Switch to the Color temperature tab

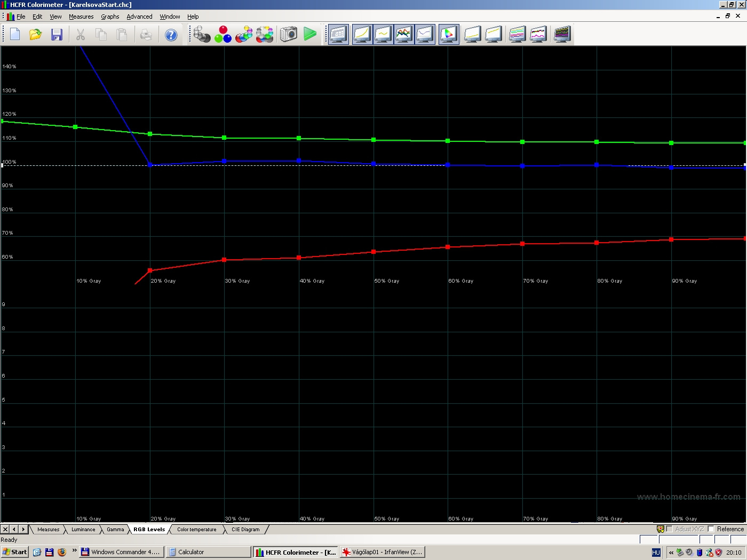point(197,530)
